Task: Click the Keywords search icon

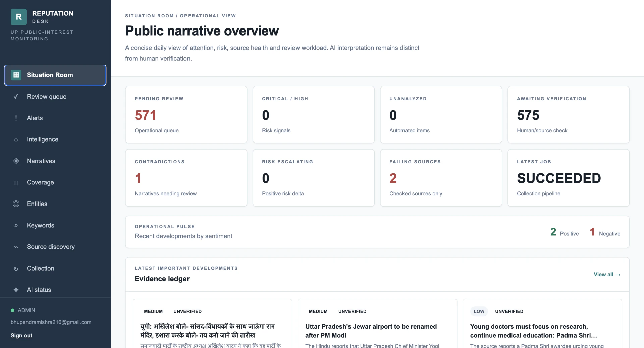Action: point(16,225)
